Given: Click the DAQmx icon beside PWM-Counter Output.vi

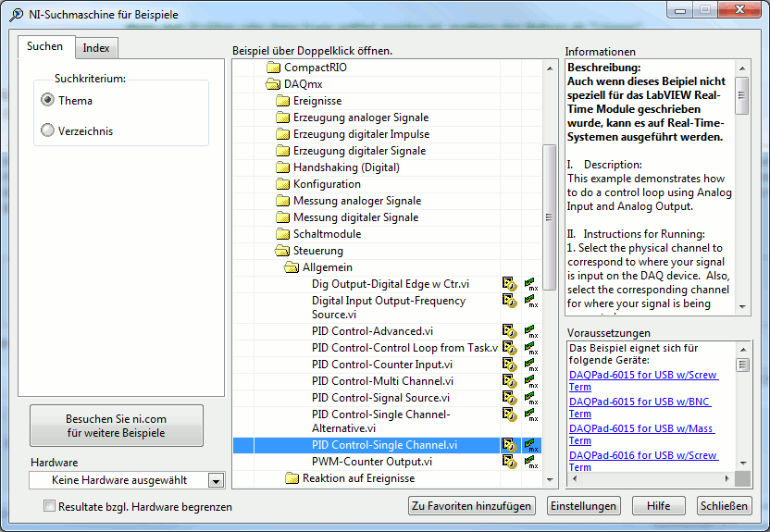Looking at the screenshot, I should 531,462.
